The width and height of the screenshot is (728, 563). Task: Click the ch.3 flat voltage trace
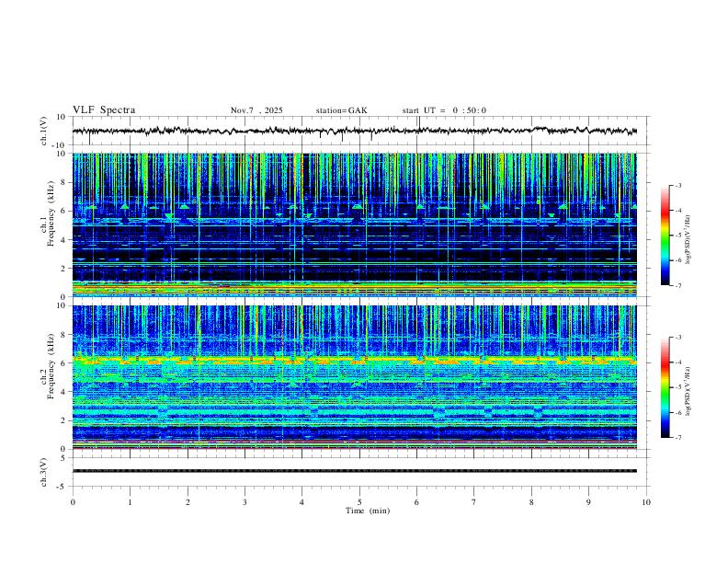click(x=355, y=471)
